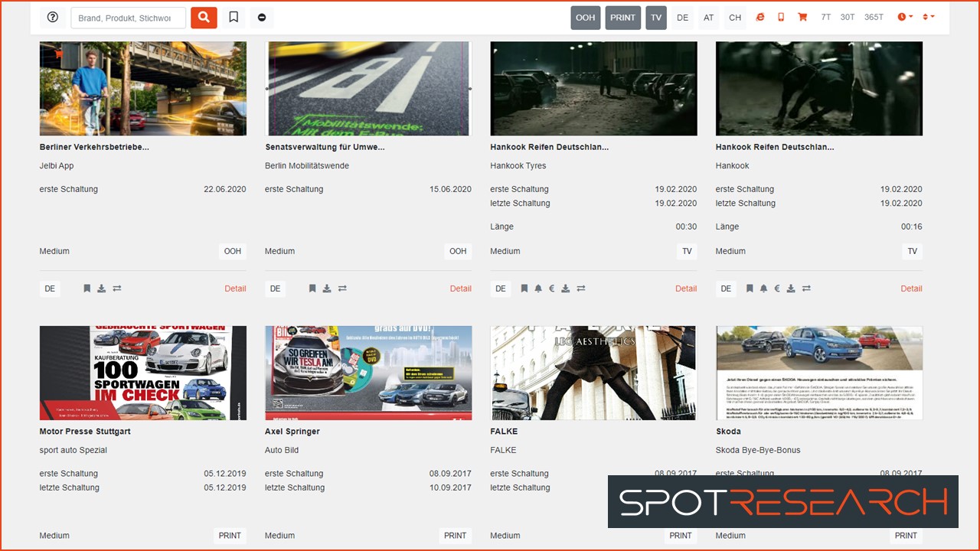Click euro icon on 00:16 Hankook card

(777, 289)
